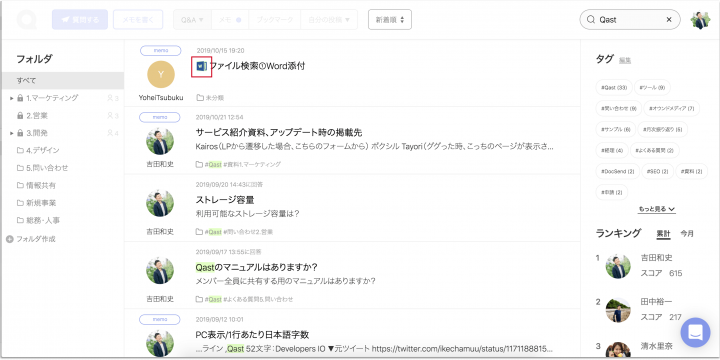Click into the Qast search field

[x=630, y=20]
